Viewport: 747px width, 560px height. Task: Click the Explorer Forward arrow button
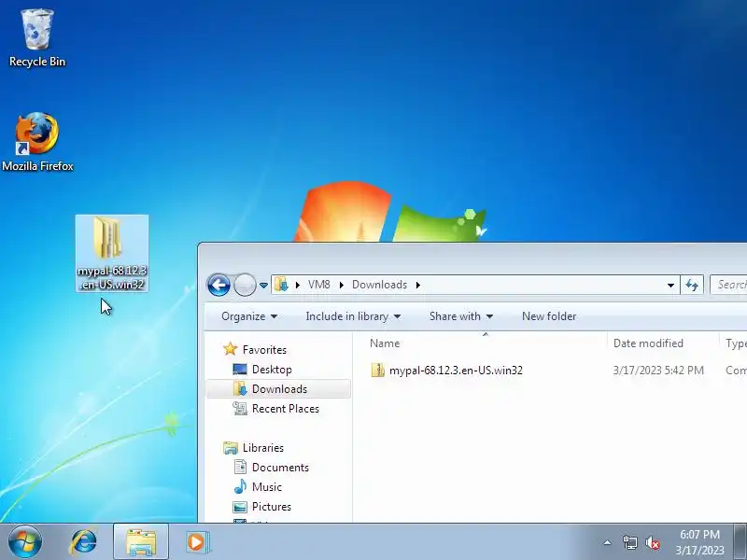(245, 285)
